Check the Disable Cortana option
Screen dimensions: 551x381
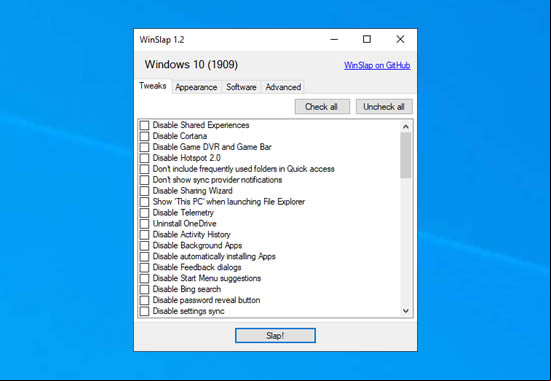144,136
